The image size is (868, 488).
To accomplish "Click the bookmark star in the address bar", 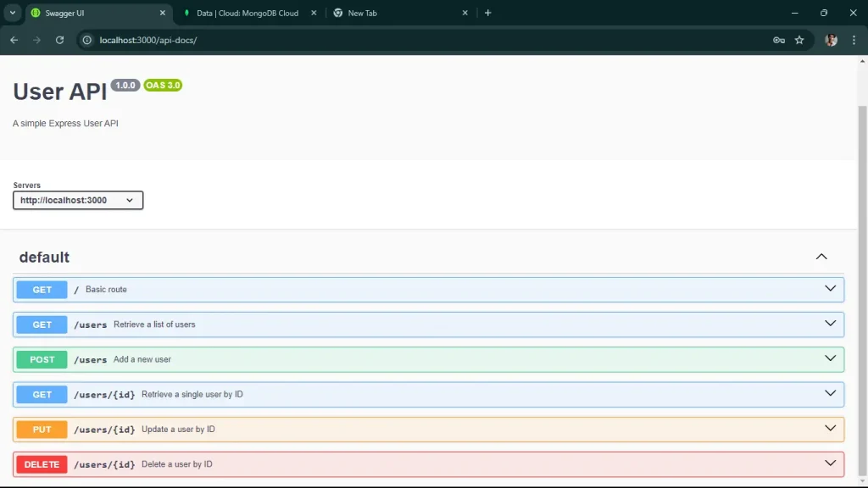I will (x=800, y=40).
